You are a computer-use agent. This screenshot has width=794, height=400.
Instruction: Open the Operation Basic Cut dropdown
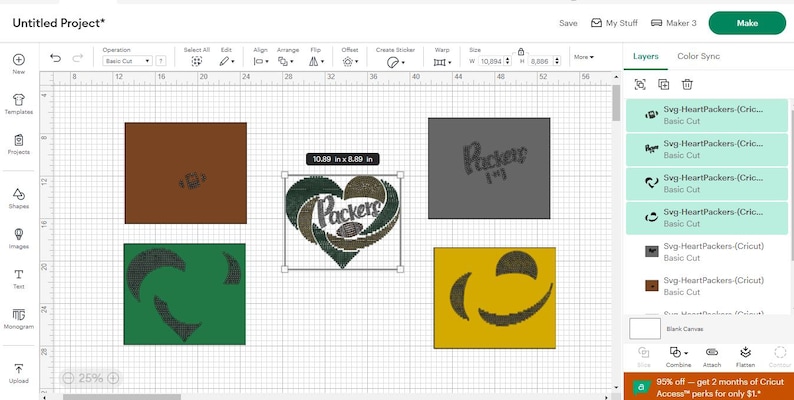tap(127, 61)
